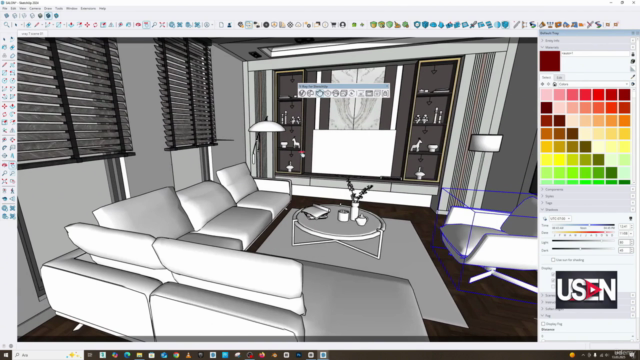Screen dimensions: 640x360
Task: Open the UTC time zone dropdown
Action: (x=560, y=219)
